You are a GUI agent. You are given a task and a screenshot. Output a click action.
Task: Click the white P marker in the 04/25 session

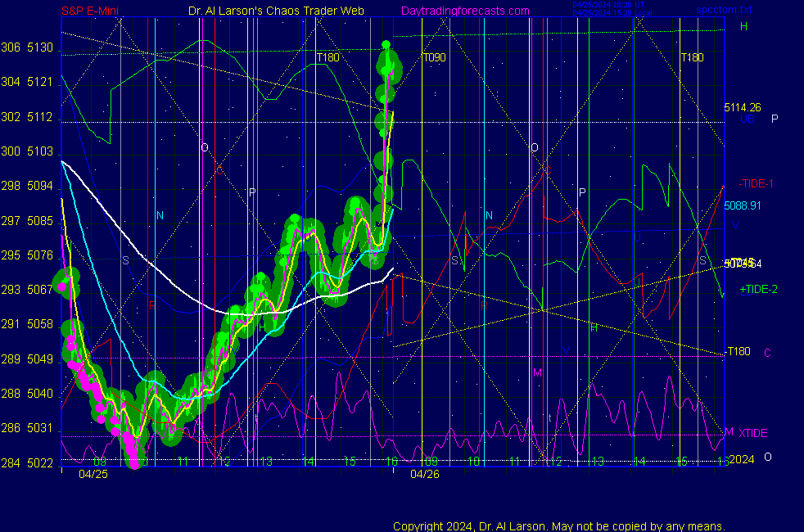coord(252,192)
